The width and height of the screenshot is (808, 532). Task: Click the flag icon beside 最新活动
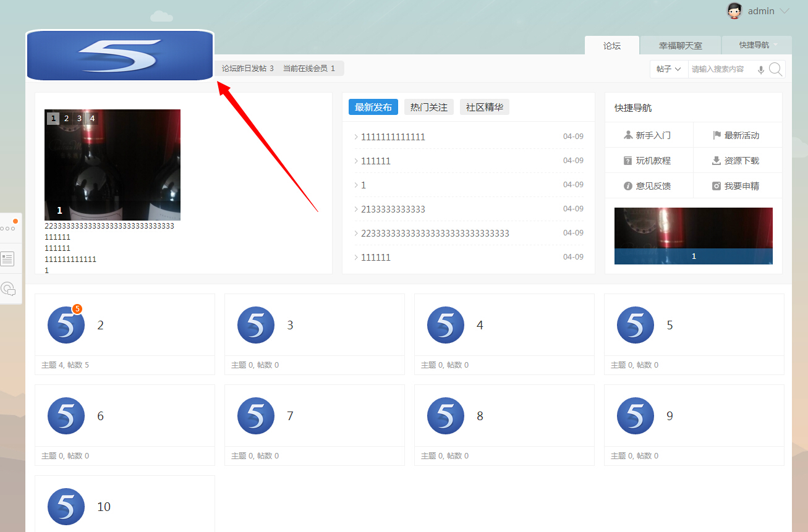717,135
